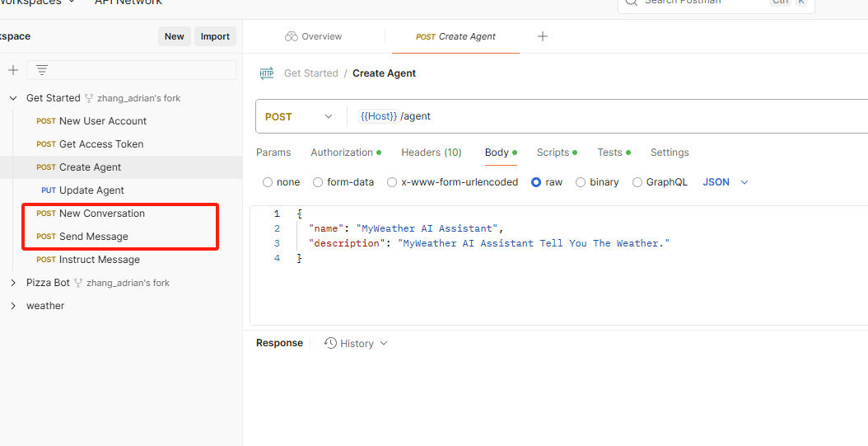Open the filter icon in sidebar search
The width and height of the screenshot is (868, 446).
tap(42, 70)
